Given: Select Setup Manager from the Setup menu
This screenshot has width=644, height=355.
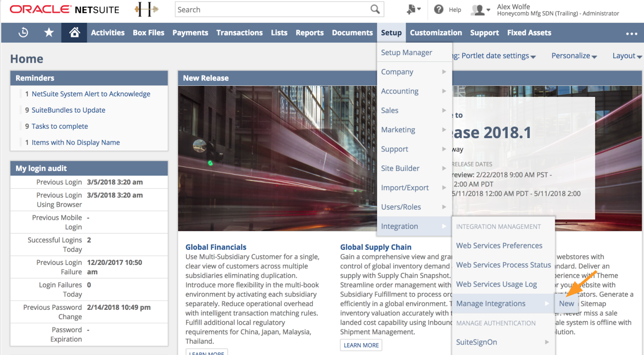Looking at the screenshot, I should pyautogui.click(x=414, y=52).
